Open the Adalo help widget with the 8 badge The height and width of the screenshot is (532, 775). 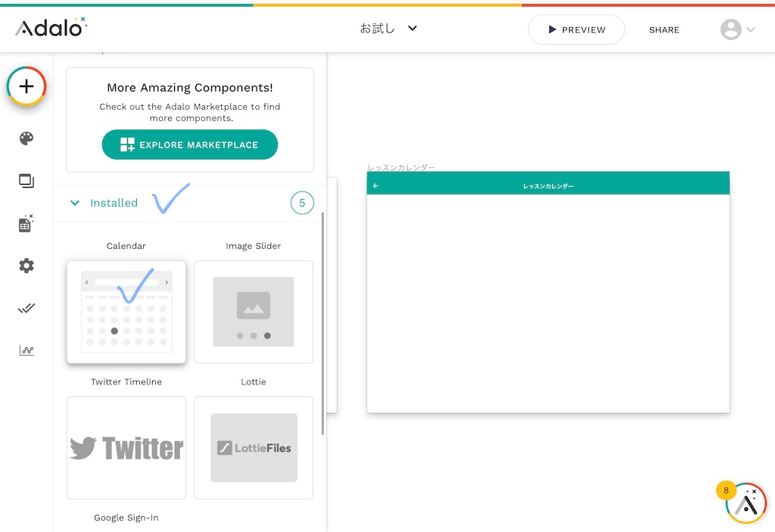[745, 503]
